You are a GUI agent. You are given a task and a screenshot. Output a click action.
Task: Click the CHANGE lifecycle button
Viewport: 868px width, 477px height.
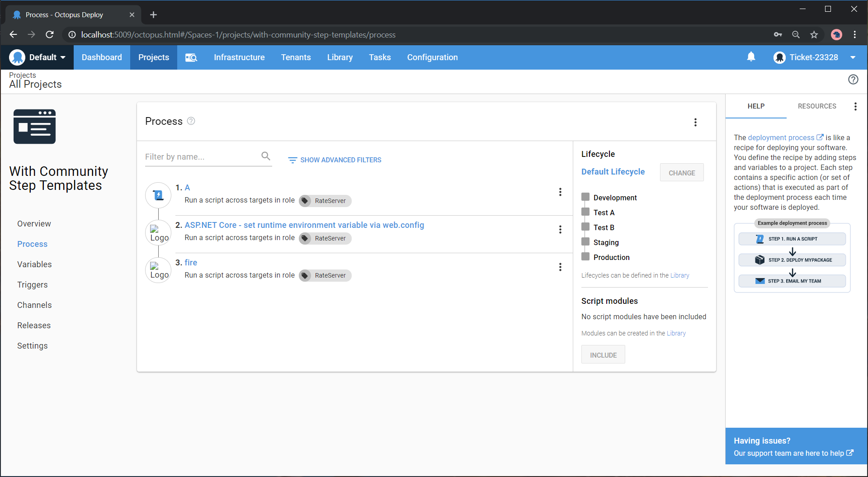tap(681, 172)
